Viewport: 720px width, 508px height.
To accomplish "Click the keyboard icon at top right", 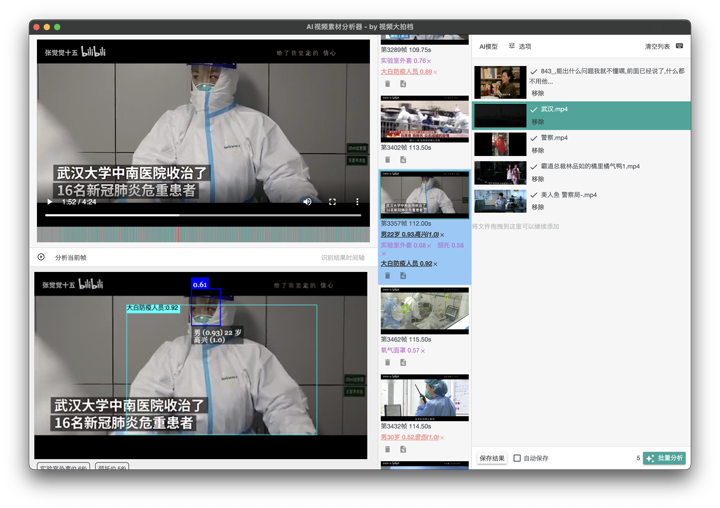I will pos(680,46).
